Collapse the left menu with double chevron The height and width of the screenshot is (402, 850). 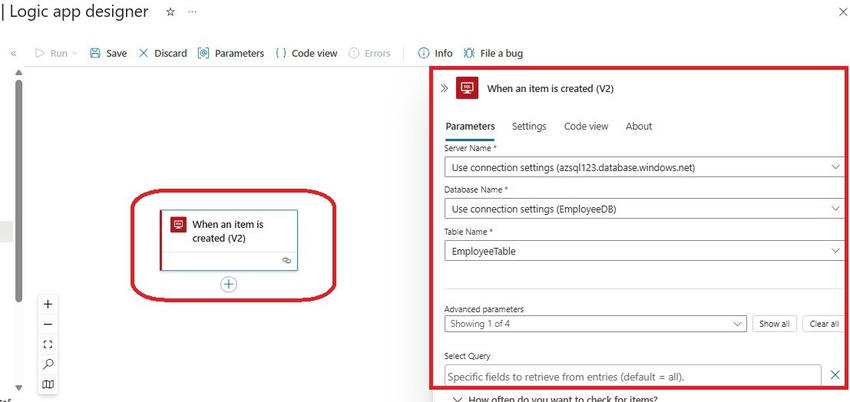pos(14,53)
